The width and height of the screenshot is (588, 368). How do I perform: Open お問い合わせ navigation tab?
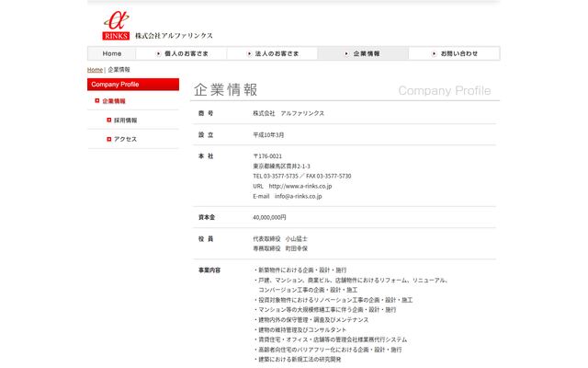(x=454, y=53)
